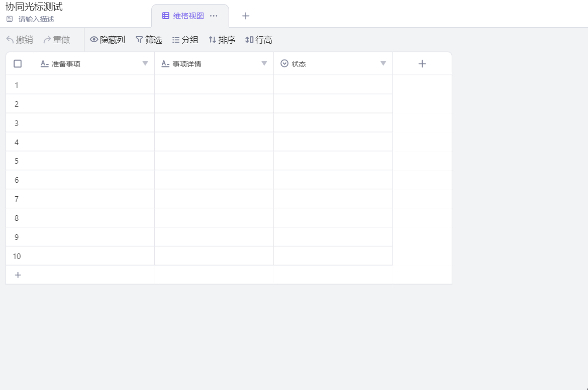Open the 状态 column dropdown menu
Image resolution: width=588 pixels, height=390 pixels.
pos(383,63)
